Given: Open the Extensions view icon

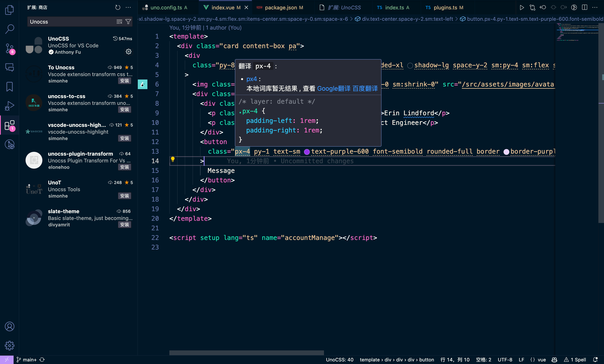Looking at the screenshot, I should (x=10, y=125).
